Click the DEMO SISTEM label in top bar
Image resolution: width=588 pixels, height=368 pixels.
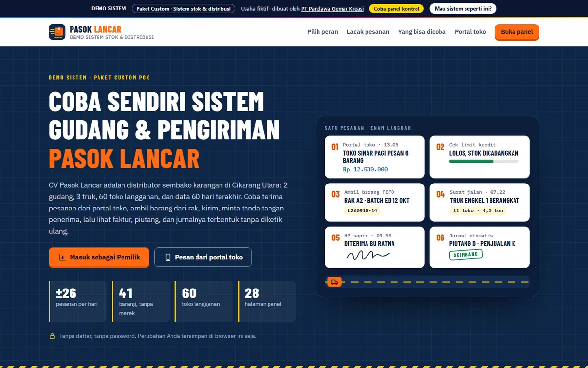(109, 9)
